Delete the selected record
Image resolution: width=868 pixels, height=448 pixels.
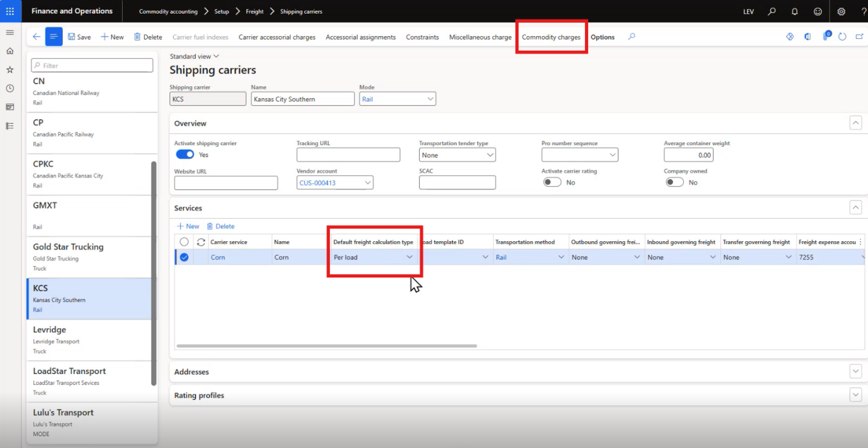tap(147, 37)
